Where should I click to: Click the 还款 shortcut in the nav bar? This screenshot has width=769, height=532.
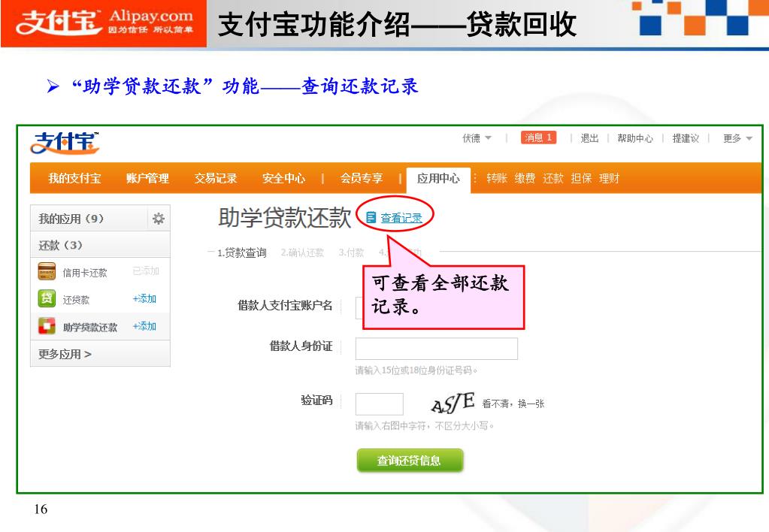(x=553, y=179)
